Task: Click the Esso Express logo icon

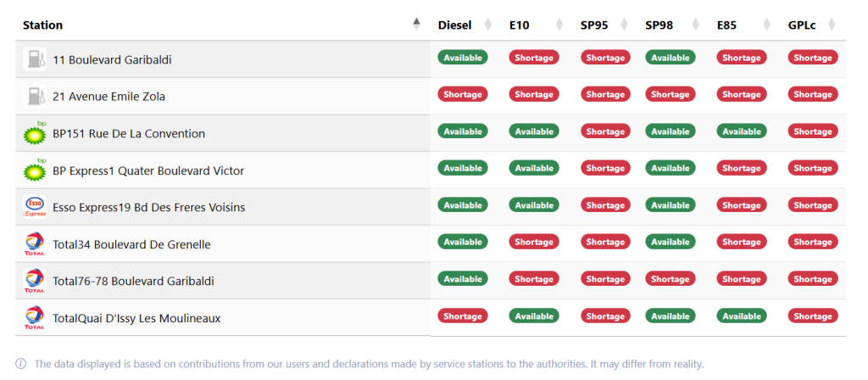Action: pos(35,207)
